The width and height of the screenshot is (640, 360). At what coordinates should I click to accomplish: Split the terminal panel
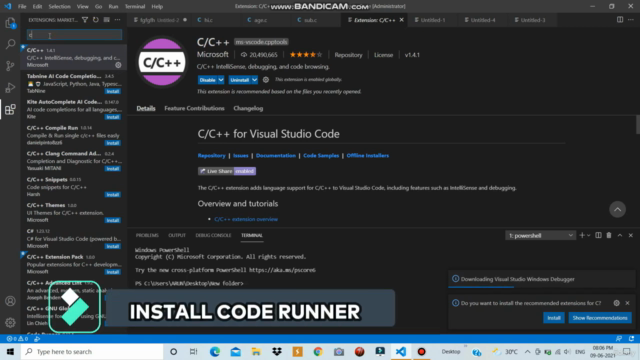(598, 236)
